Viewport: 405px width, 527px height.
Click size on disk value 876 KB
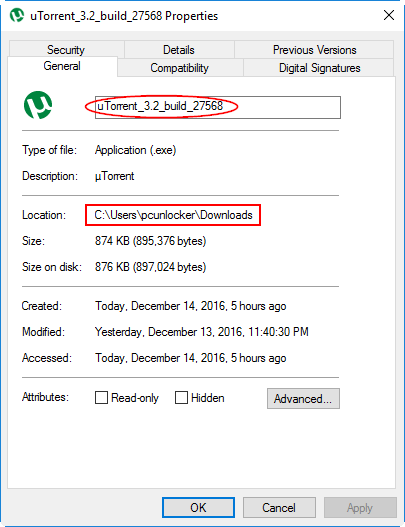click(150, 267)
